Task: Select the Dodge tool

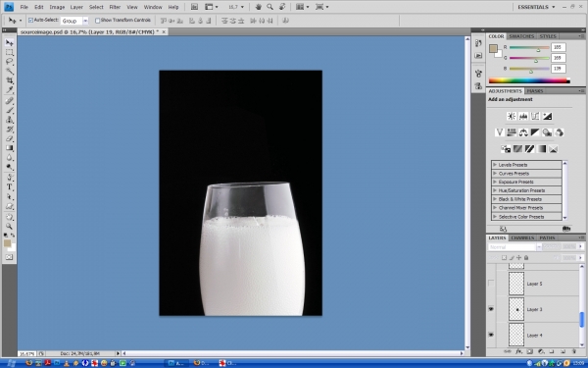Action: [x=10, y=168]
